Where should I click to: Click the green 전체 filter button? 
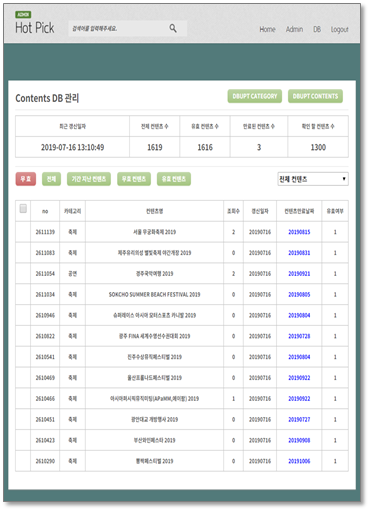point(51,179)
